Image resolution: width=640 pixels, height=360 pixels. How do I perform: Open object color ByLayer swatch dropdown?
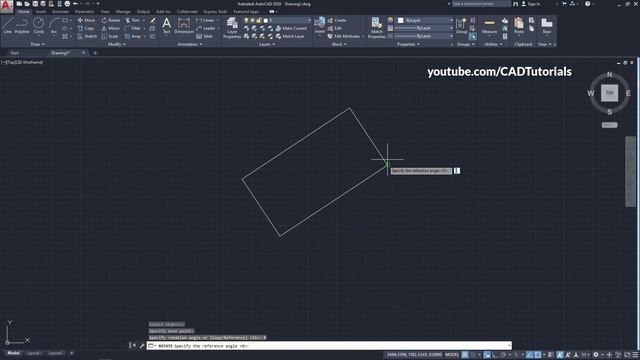click(424, 20)
